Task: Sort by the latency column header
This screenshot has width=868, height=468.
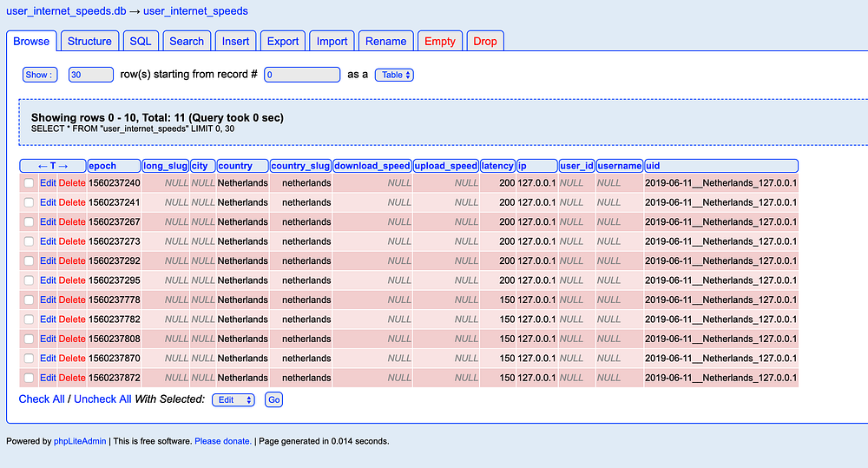Action: (497, 166)
